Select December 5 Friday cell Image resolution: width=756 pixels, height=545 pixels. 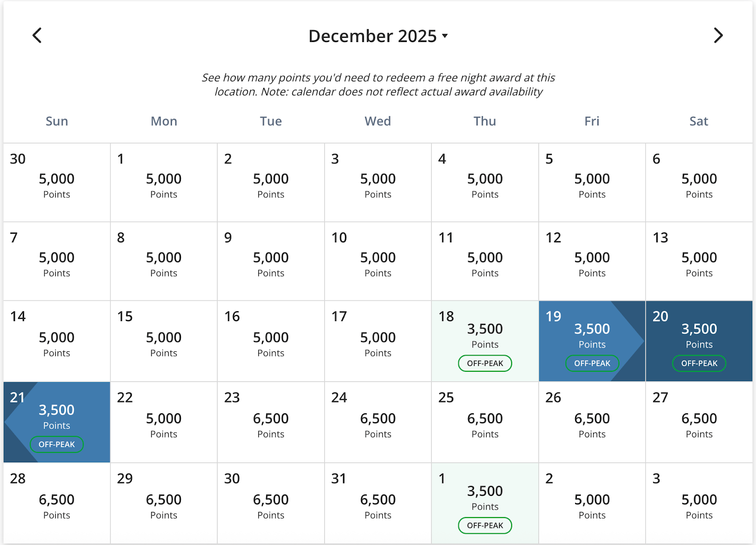coord(592,183)
